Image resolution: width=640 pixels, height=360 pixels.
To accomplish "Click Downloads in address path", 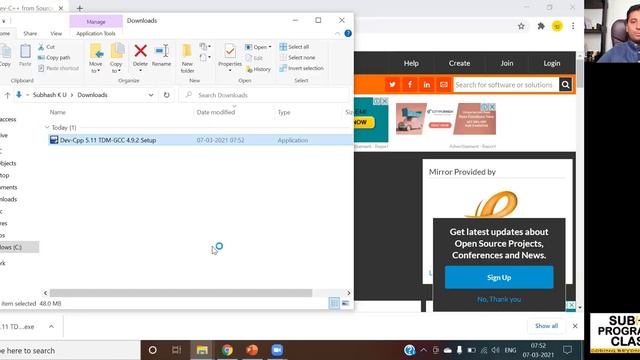I will (93, 95).
